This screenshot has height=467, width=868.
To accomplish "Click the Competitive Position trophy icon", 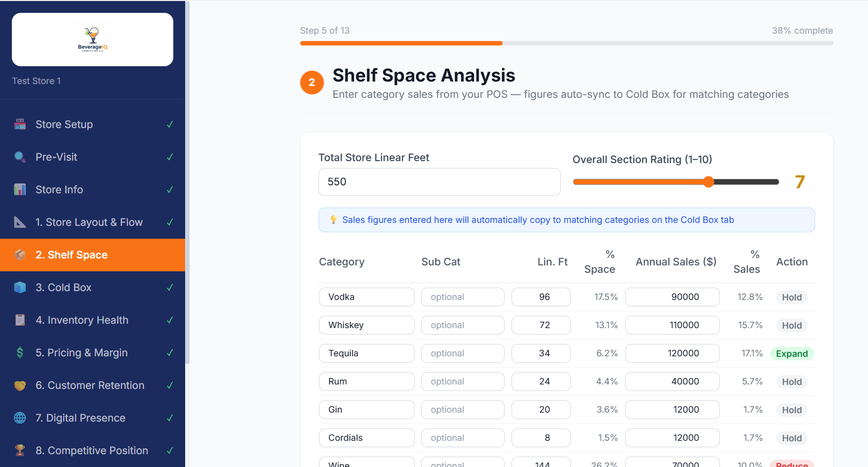I will tap(20, 450).
